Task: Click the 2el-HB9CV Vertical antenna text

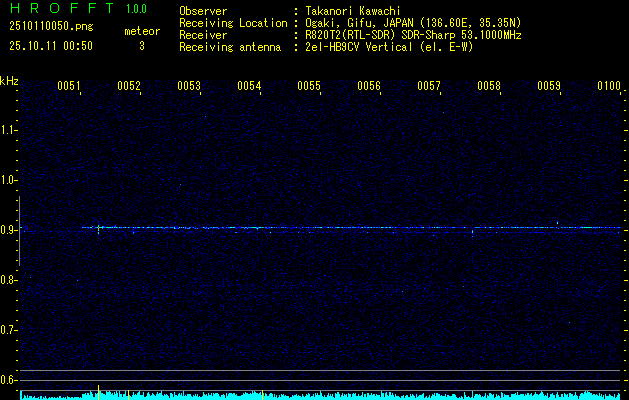Action: (x=389, y=47)
